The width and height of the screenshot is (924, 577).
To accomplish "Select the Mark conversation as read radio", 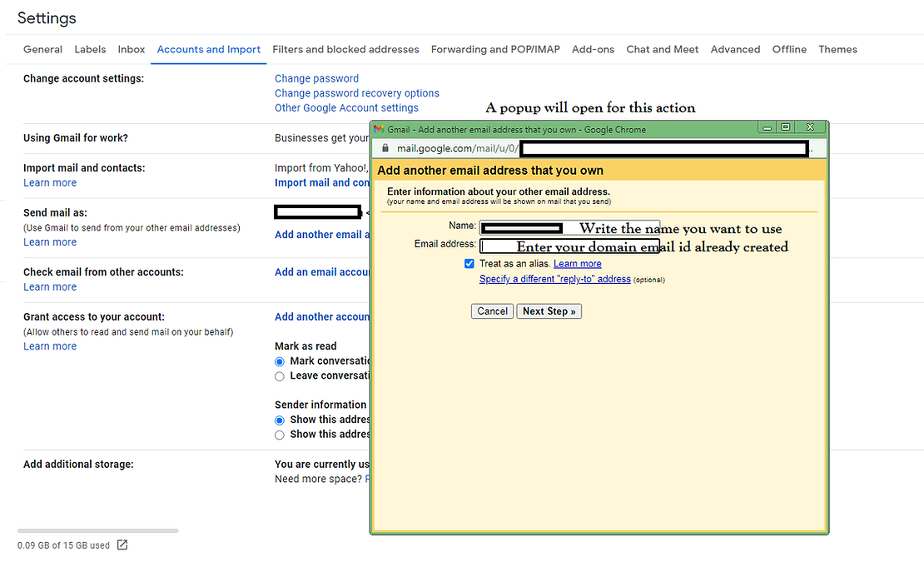I will pos(280,361).
